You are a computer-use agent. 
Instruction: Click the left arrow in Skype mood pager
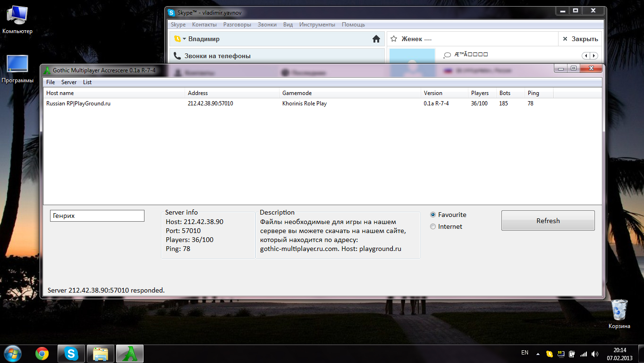click(x=586, y=55)
